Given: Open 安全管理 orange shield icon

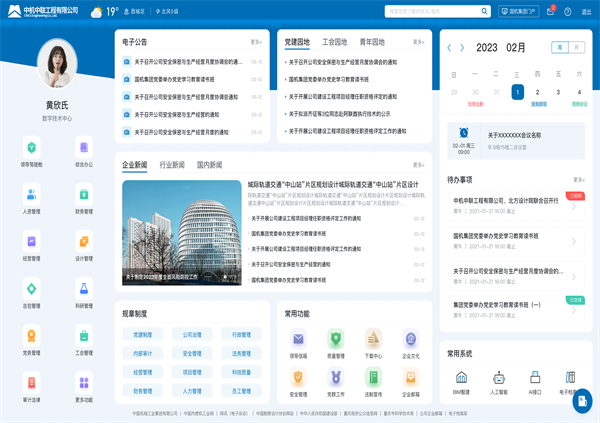Looking at the screenshot, I should (298, 377).
